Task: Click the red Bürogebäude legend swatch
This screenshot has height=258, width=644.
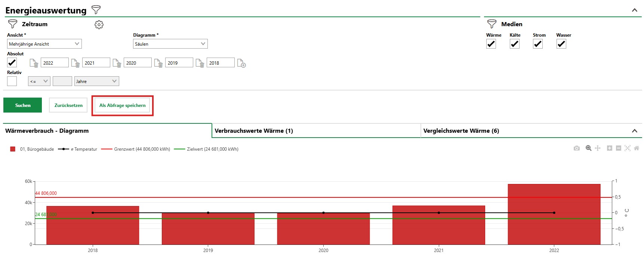Action: click(x=13, y=149)
